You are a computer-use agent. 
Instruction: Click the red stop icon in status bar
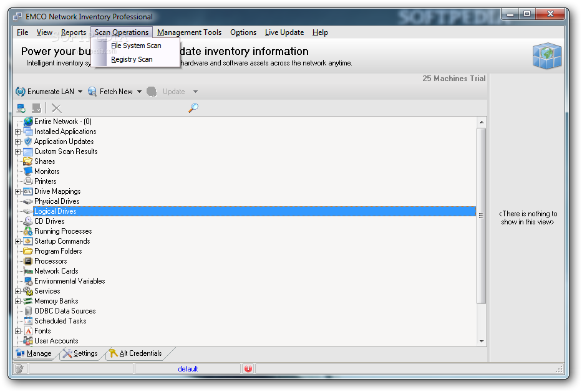pos(248,369)
